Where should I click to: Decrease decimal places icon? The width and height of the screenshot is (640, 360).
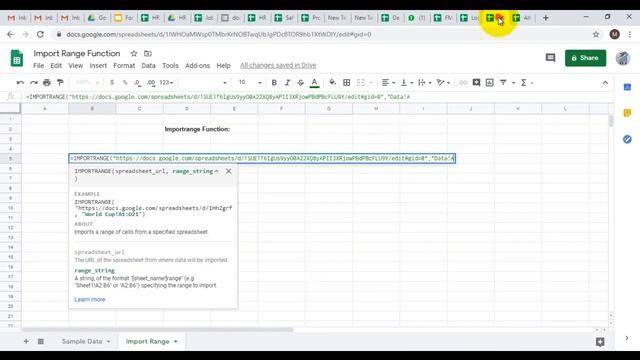(x=138, y=83)
